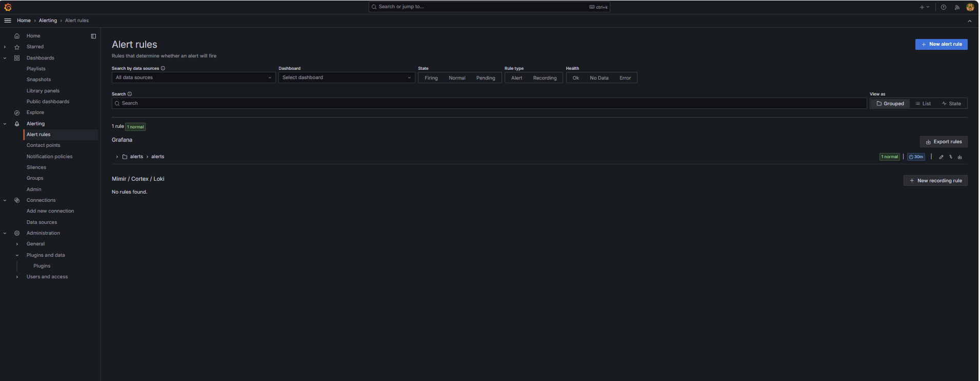Undock the sidebar menu panel icon
980x381 pixels.
[x=93, y=36]
